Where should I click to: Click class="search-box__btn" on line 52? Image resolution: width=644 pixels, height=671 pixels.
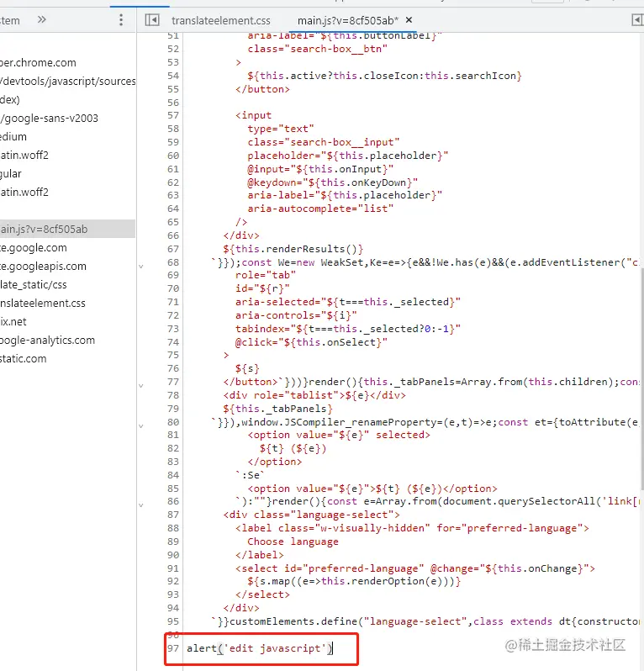tap(318, 50)
